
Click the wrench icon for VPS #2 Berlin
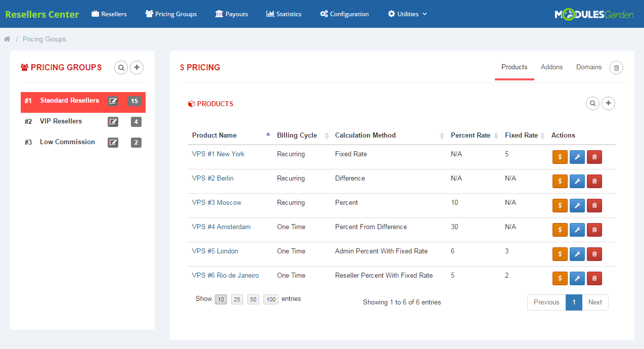[x=577, y=181]
